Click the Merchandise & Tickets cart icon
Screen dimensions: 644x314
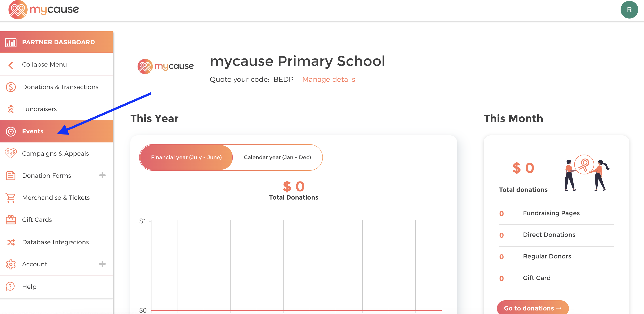point(11,198)
